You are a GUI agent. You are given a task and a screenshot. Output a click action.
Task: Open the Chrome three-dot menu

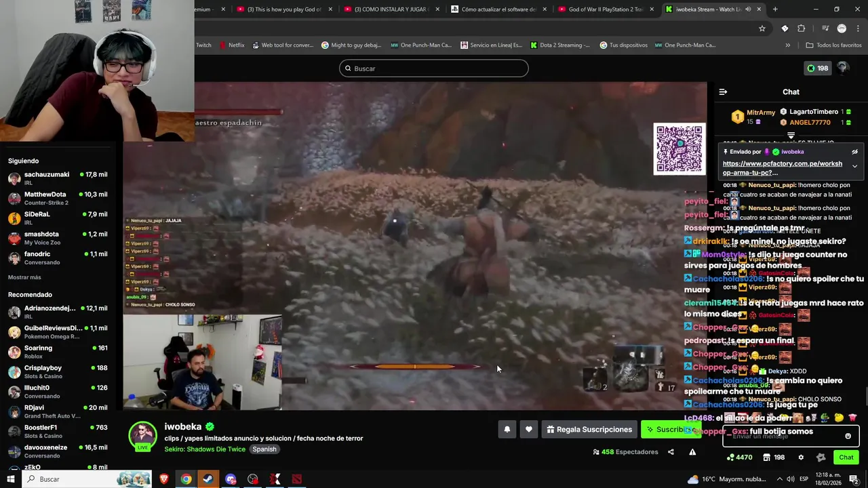pyautogui.click(x=859, y=28)
